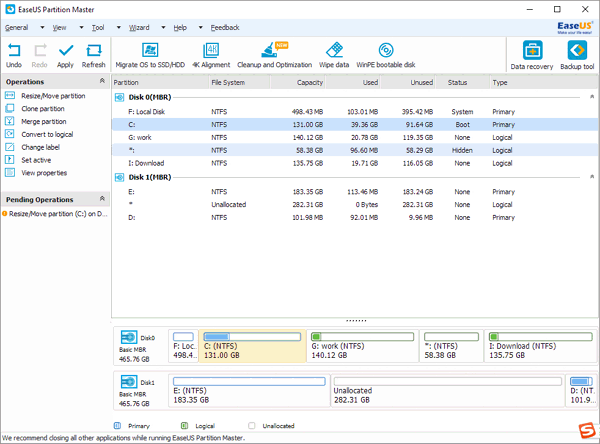Select the F: Local Disk row
The image size is (600, 444).
pos(355,112)
